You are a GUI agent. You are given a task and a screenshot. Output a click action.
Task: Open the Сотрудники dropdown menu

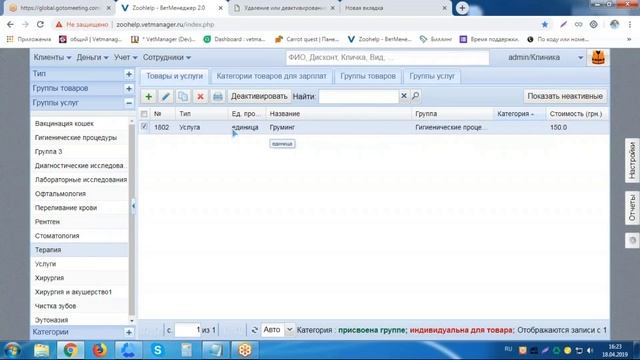tap(167, 58)
